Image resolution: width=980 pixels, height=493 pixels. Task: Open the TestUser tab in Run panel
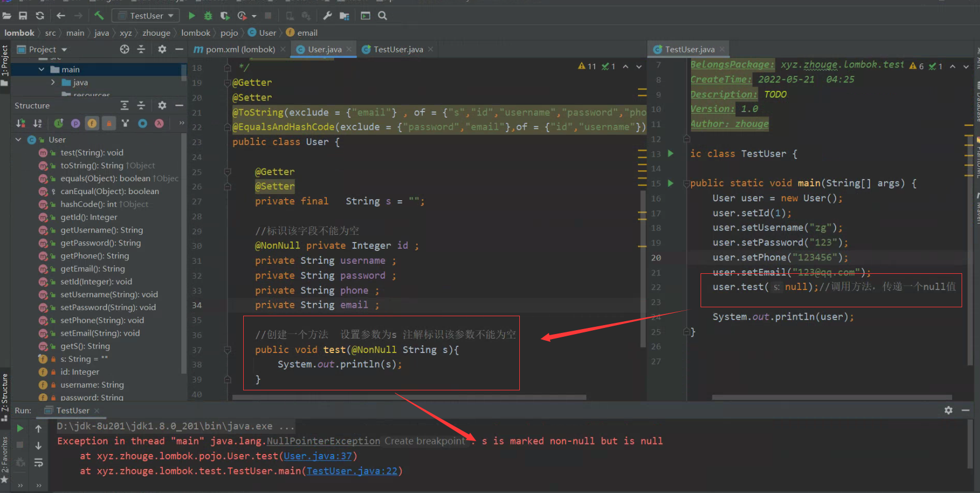click(73, 410)
